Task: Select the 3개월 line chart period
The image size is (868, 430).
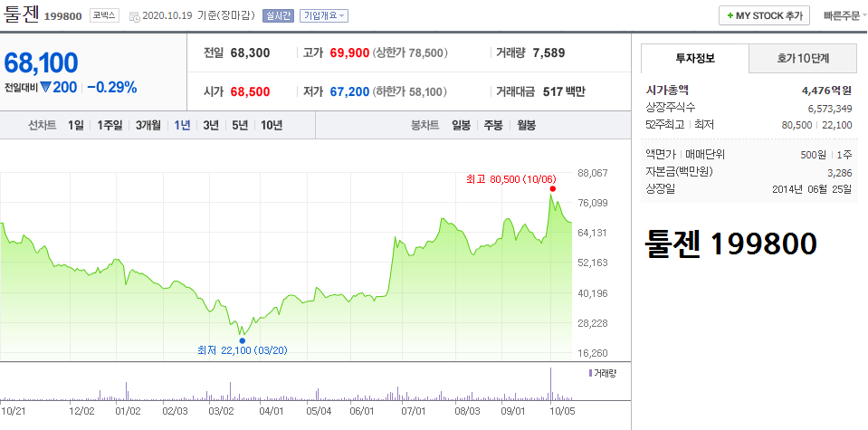Action: [148, 125]
